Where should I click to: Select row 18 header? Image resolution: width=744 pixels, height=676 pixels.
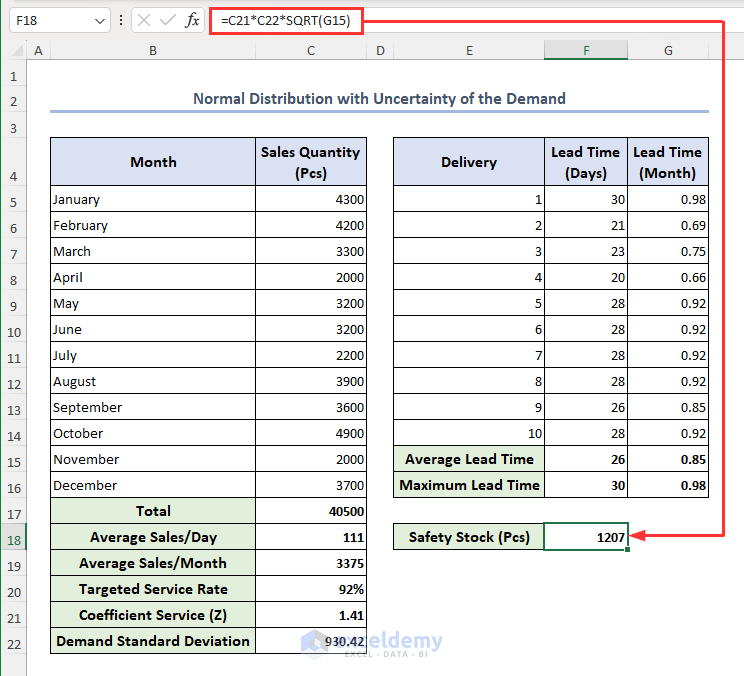tap(14, 537)
